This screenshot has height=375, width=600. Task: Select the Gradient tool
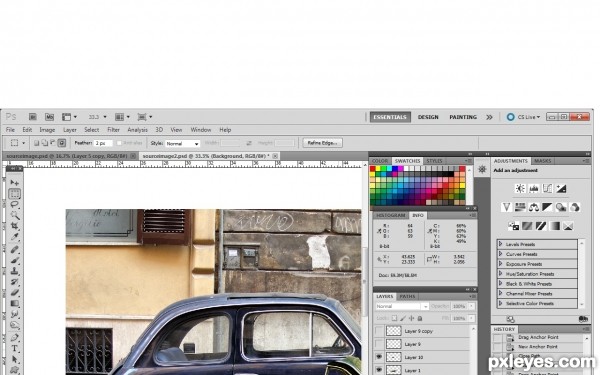coord(15,303)
